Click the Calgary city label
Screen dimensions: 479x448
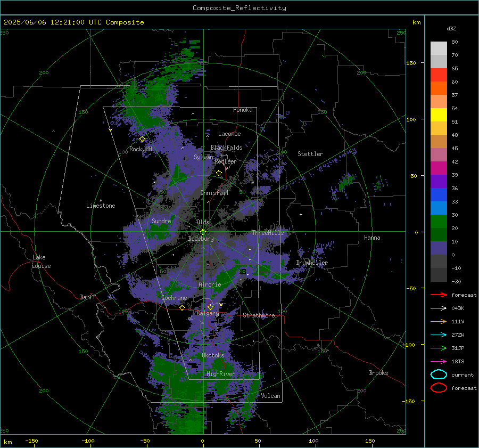(x=208, y=313)
